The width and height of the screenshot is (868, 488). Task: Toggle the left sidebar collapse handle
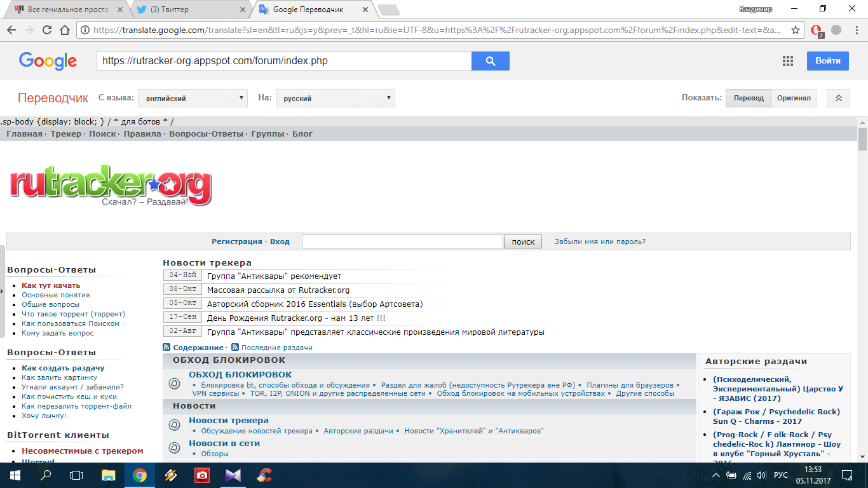[3, 292]
